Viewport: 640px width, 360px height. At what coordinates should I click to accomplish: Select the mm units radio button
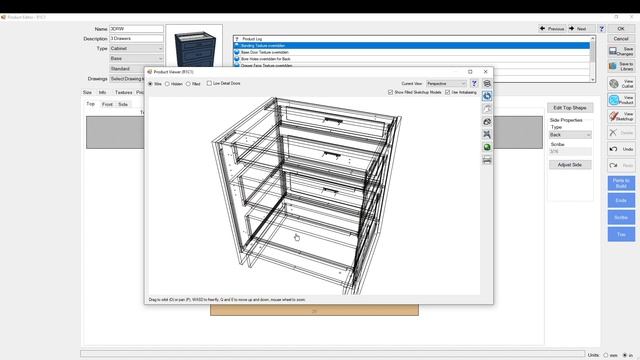(606, 355)
